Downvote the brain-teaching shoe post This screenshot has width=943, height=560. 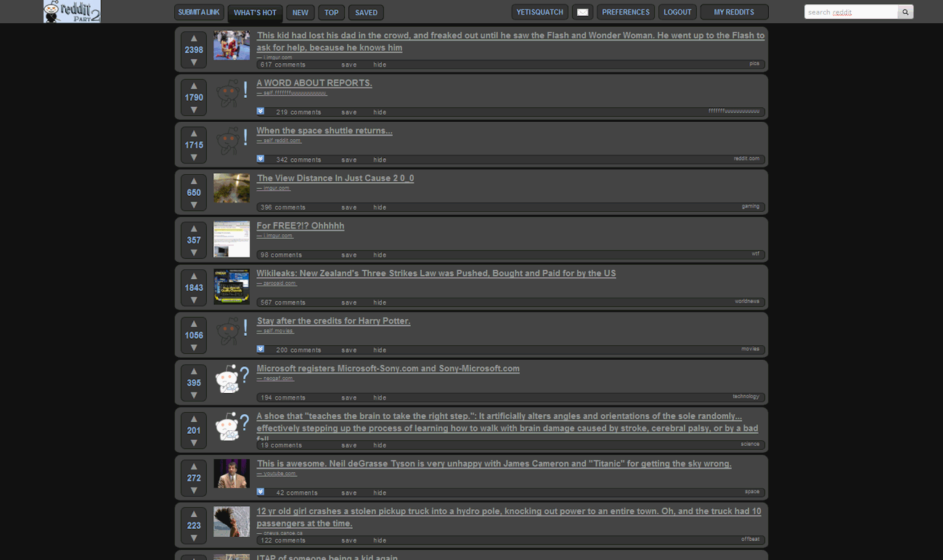click(194, 442)
